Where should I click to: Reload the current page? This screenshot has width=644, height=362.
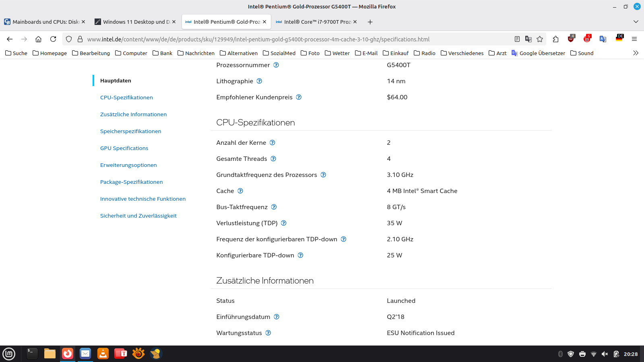tap(53, 39)
